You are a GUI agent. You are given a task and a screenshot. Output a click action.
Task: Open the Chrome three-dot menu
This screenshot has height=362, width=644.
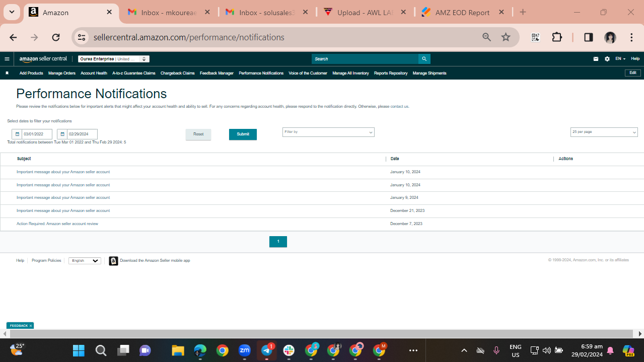(x=631, y=37)
